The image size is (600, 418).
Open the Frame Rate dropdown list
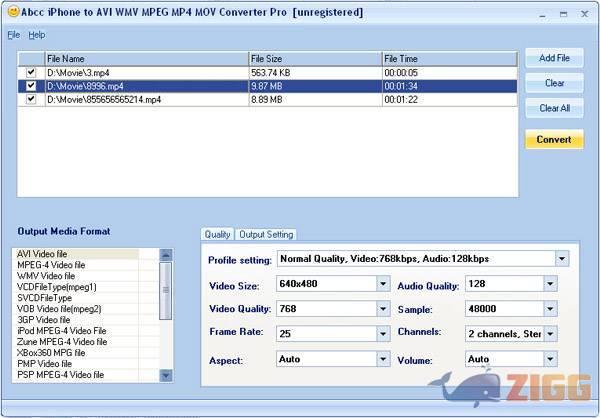pos(383,333)
